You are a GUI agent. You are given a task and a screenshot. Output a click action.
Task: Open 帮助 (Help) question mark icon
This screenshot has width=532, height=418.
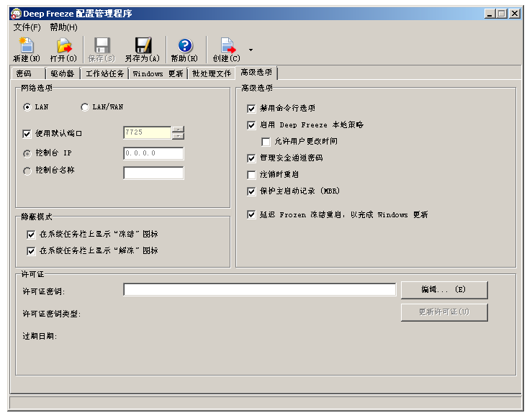(184, 45)
